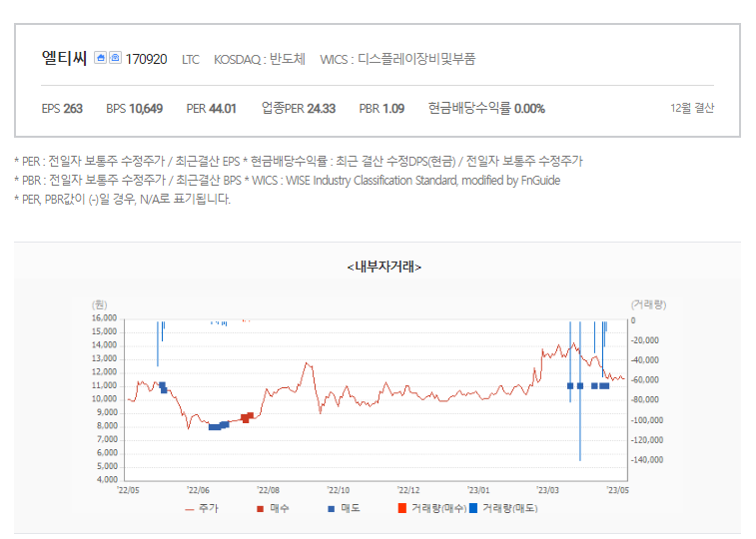Click the LTC ticker label
Image resolution: width=756 pixels, height=539 pixels.
[x=191, y=60]
